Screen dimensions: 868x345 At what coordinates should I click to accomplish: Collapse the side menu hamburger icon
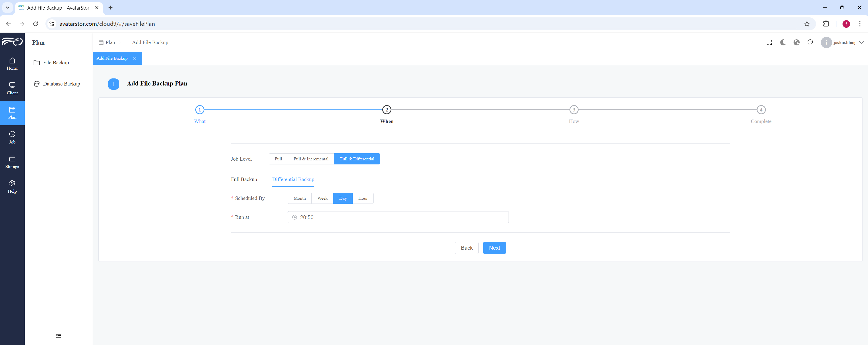pos(59,336)
